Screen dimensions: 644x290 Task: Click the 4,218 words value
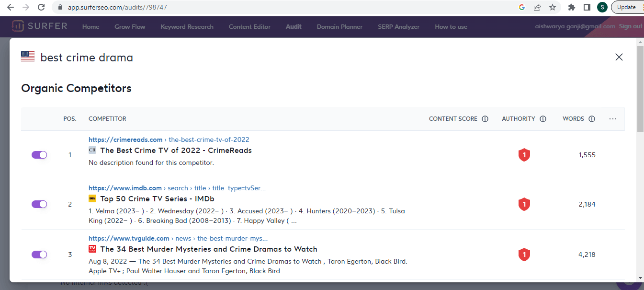tap(587, 255)
